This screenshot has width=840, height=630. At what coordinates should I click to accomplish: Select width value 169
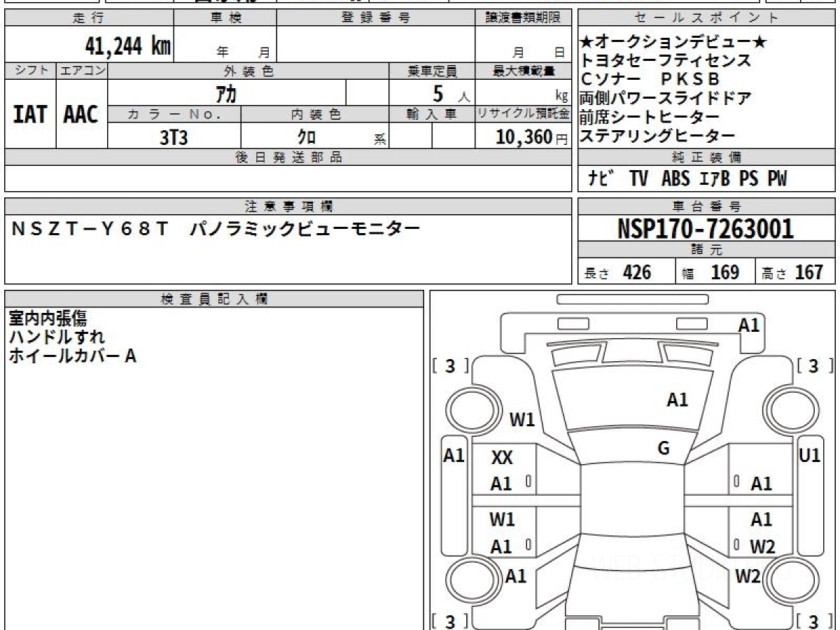pyautogui.click(x=725, y=272)
